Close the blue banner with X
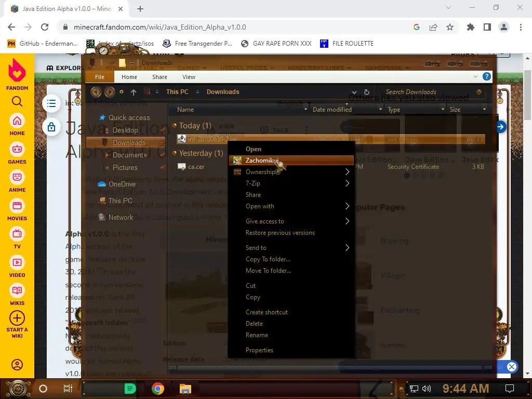Viewport: 532px width, 399px height. (x=512, y=366)
